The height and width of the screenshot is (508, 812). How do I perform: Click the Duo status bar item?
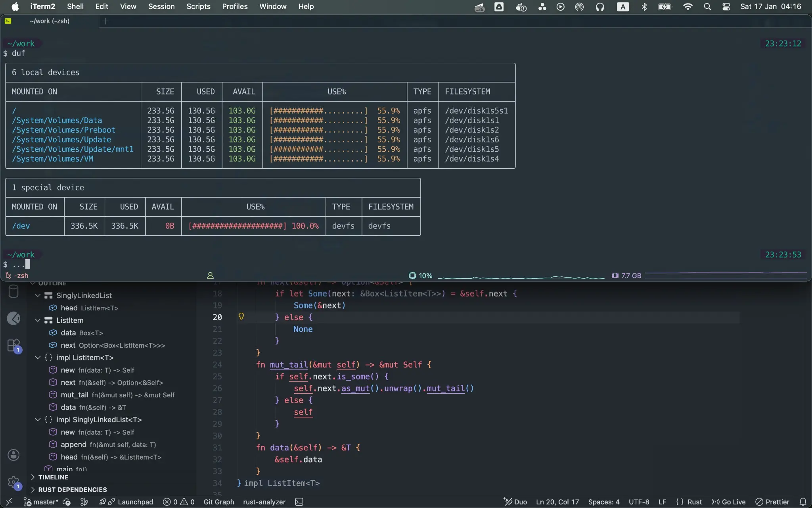coord(515,502)
